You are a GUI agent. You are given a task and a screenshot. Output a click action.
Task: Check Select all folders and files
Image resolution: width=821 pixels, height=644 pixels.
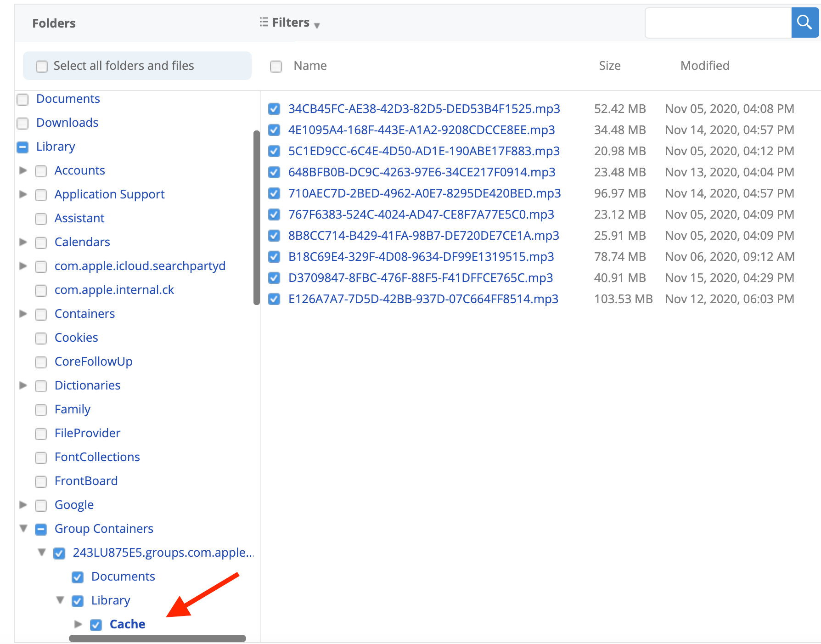(42, 66)
